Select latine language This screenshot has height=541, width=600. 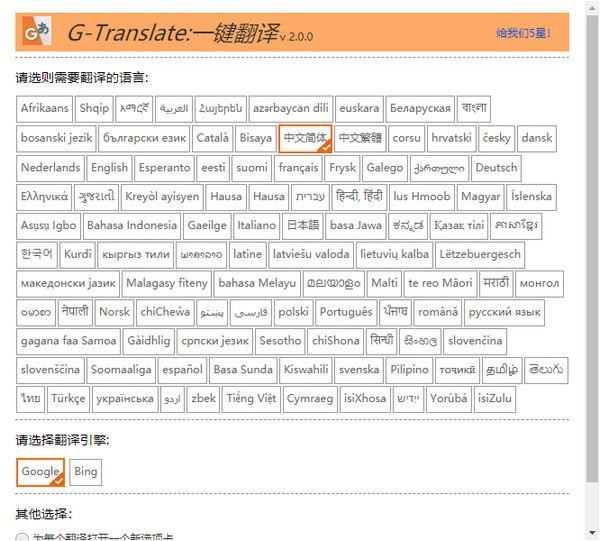247,255
